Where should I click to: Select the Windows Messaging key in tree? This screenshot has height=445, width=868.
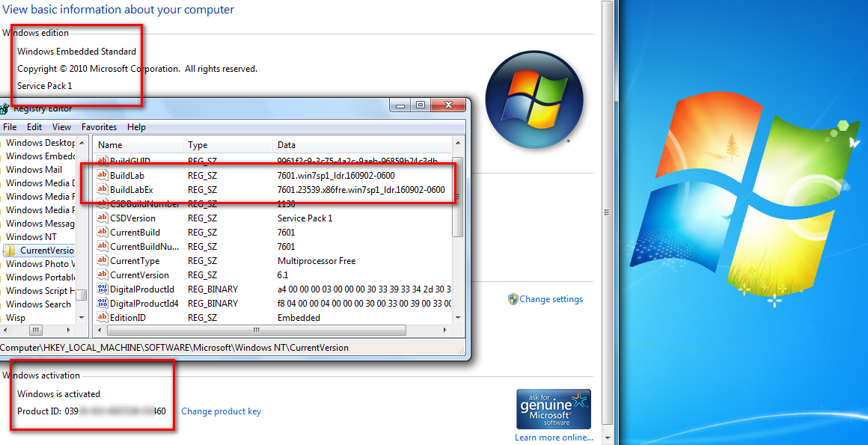pos(40,224)
